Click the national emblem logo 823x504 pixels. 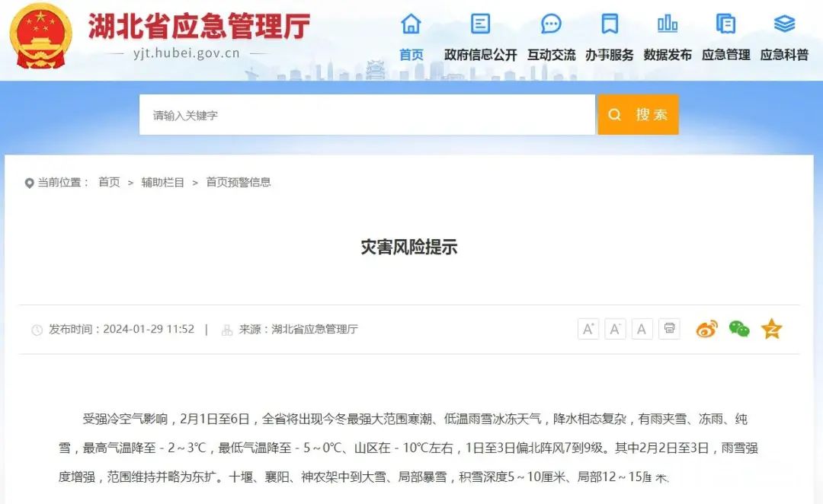pos(40,36)
